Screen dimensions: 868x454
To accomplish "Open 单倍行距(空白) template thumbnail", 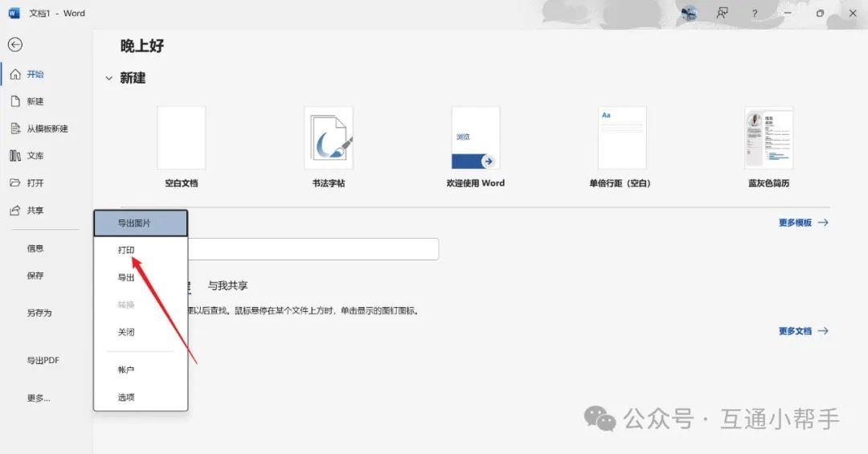I will [622, 138].
